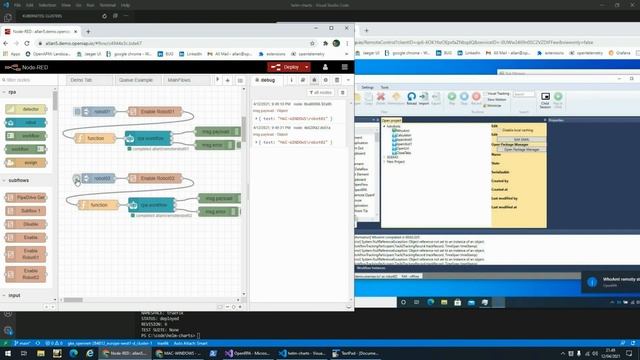640x360 pixels.
Task: Open the Tools ribbon tab in OpenRPA
Action: 384,87
